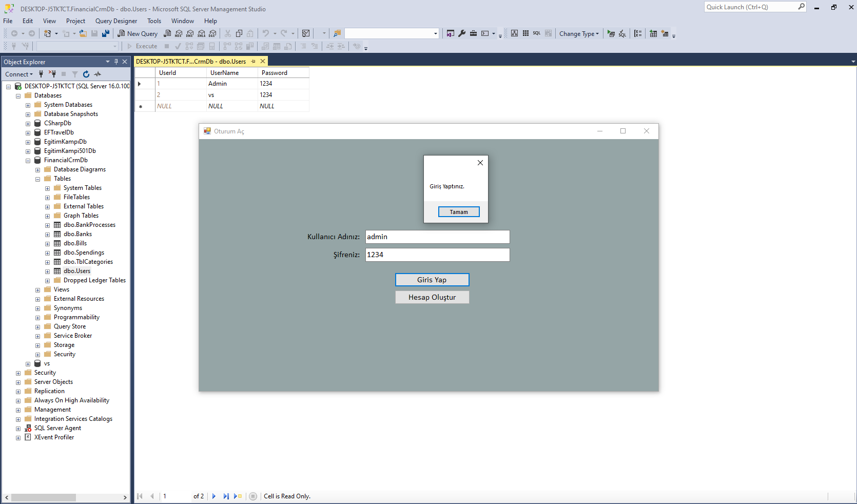Click the 'vs' UserName cell
Screen dimensions: 857x504
click(232, 95)
